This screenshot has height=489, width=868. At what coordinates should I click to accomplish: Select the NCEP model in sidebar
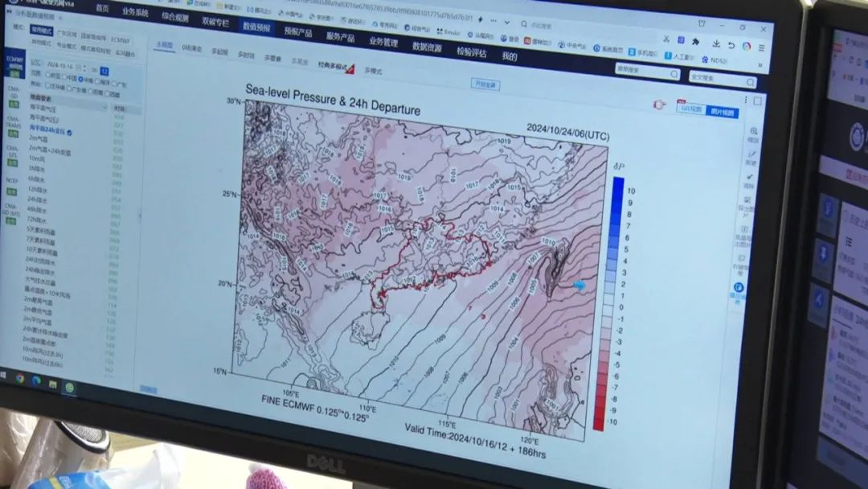[x=11, y=186]
